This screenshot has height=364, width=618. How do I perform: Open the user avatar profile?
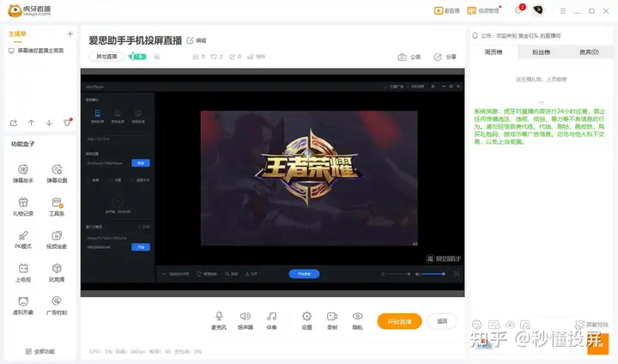click(x=538, y=9)
